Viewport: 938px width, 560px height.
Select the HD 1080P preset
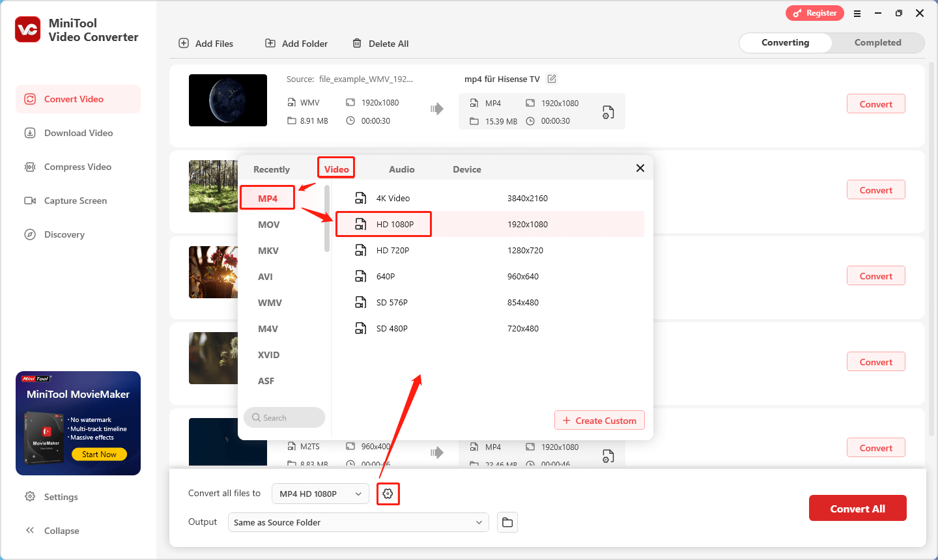[x=490, y=224]
